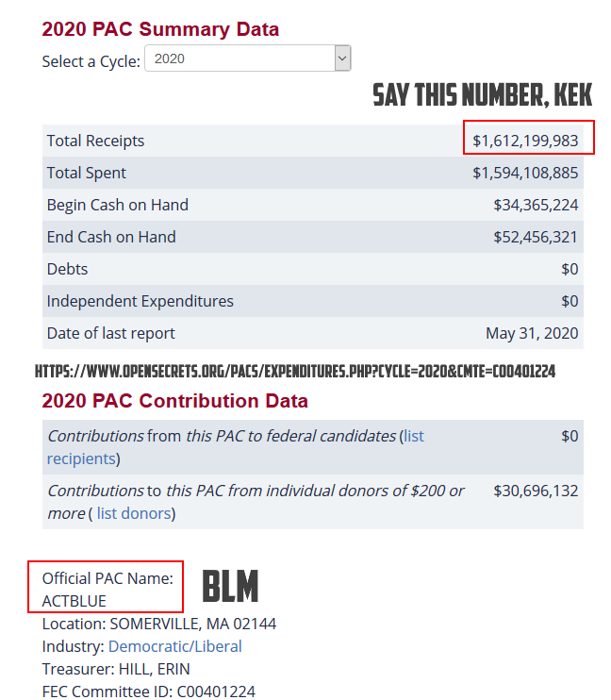The image size is (611, 700).
Task: Follow the Democratic/Liberal industry link
Action: click(x=174, y=646)
